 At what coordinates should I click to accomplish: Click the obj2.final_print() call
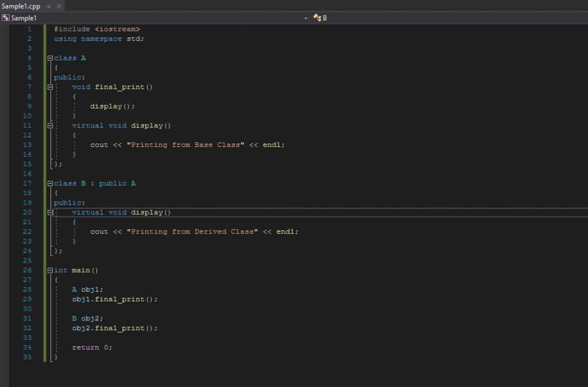click(114, 328)
